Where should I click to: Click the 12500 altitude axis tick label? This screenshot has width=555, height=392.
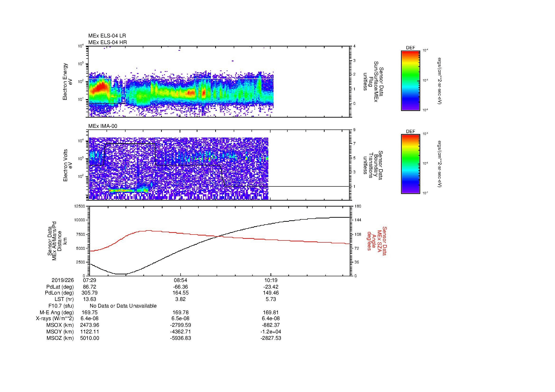80,206
